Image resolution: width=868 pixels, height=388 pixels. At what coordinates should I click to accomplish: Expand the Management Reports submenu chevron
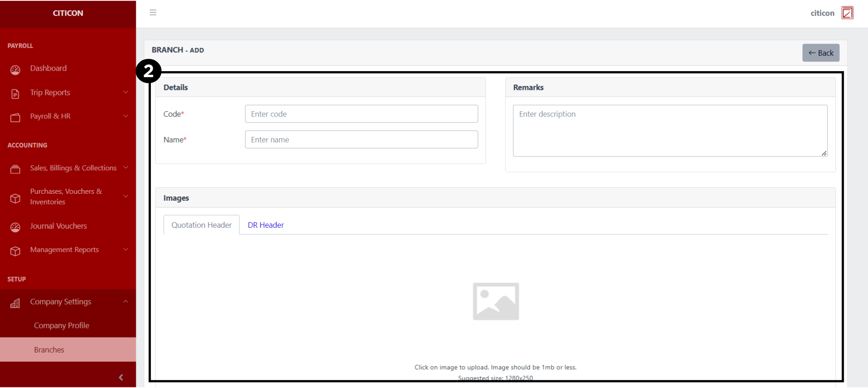pos(126,249)
